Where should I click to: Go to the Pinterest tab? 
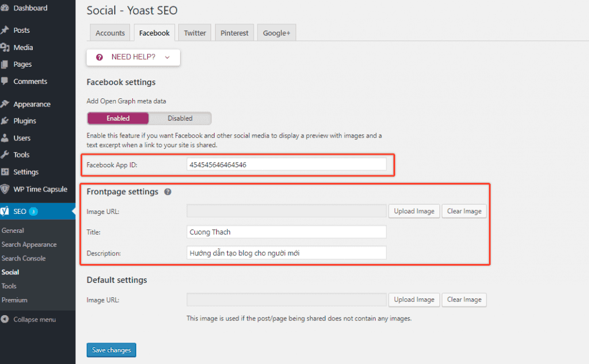click(x=235, y=33)
